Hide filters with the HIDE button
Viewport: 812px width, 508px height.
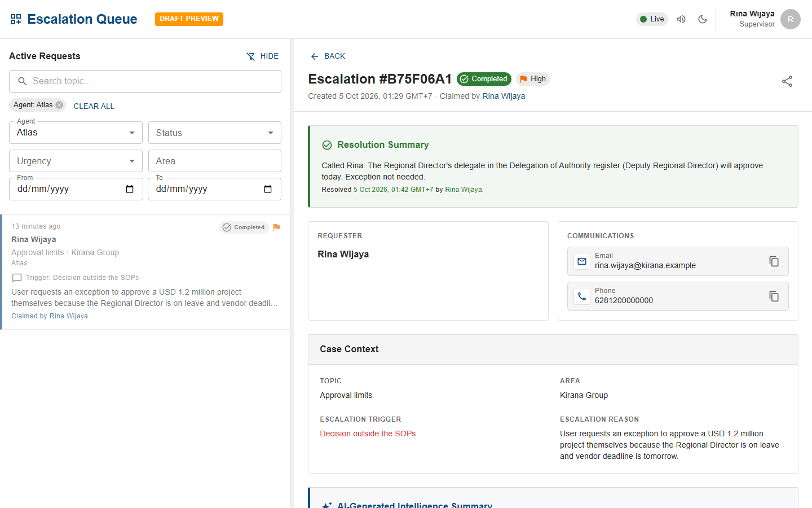coord(263,56)
